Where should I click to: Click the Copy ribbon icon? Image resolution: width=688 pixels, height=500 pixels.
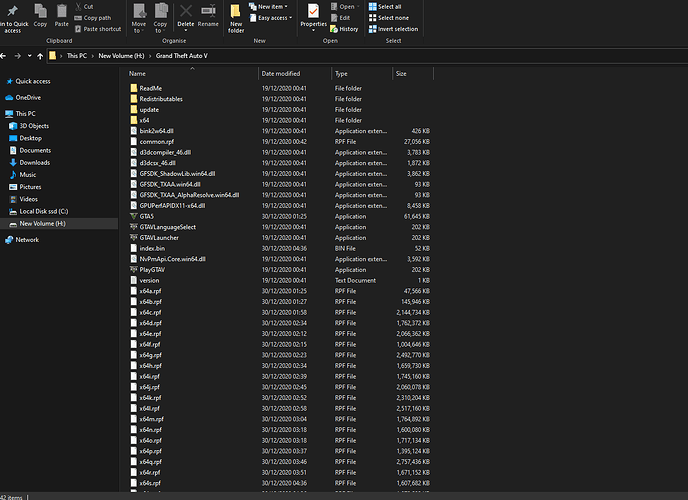(x=40, y=16)
